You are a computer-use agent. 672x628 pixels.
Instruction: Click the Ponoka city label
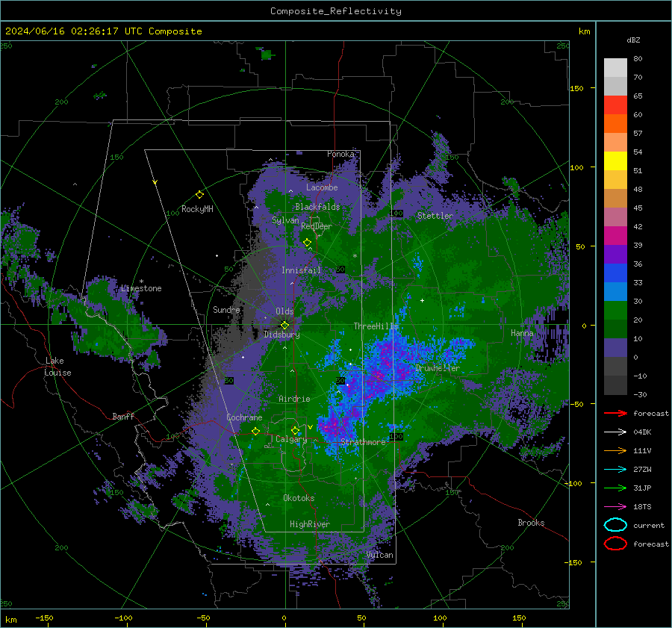340,154
